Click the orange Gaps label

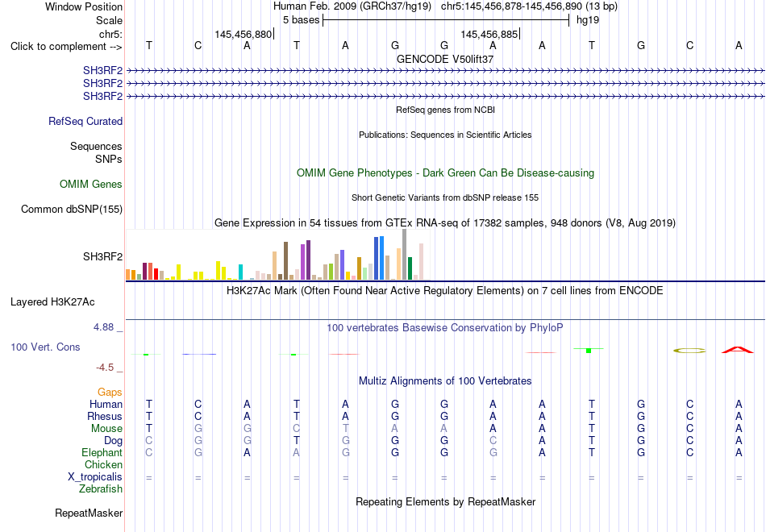[110, 393]
